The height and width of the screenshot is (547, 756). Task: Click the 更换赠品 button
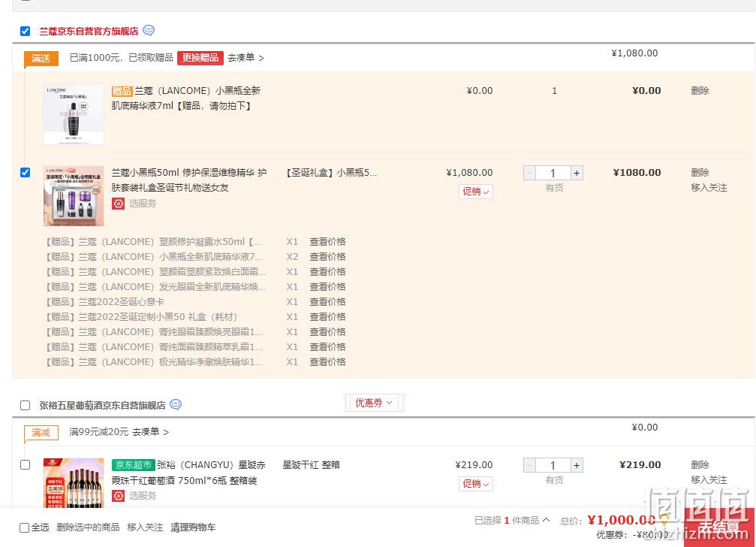pos(200,57)
